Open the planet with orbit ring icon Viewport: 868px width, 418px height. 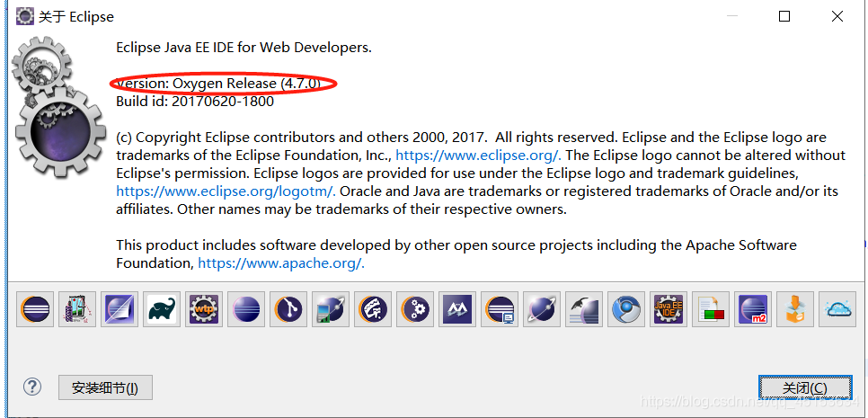542,309
